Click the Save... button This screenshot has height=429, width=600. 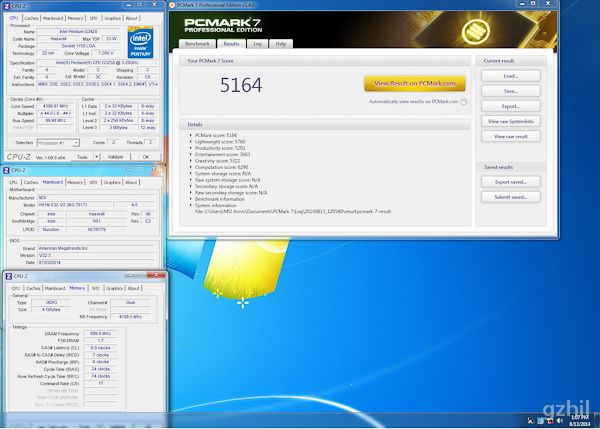tap(511, 91)
